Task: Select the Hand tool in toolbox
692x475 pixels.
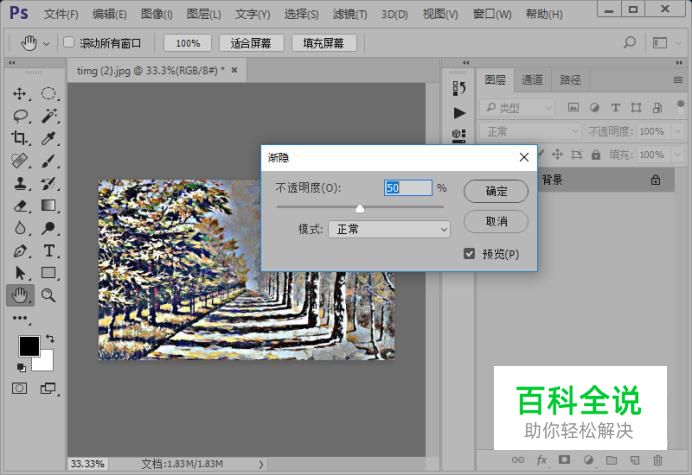Action: pyautogui.click(x=20, y=295)
